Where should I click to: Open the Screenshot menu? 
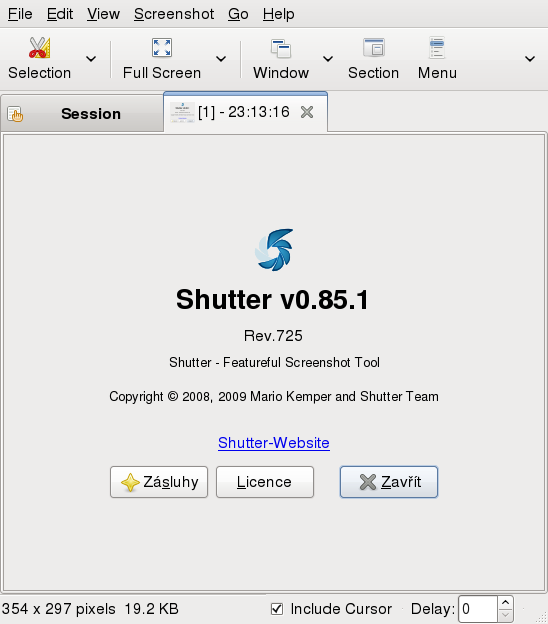174,14
